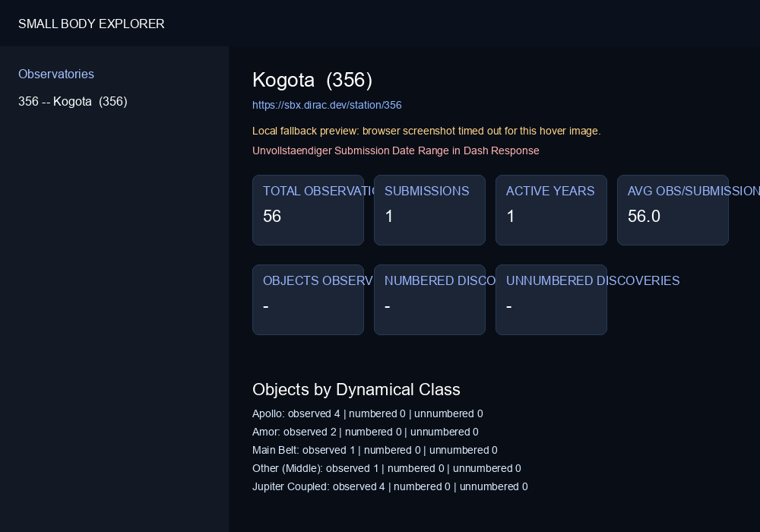Viewport: 760px width, 532px height.
Task: Select the Total Observations stat card
Action: pyautogui.click(x=309, y=211)
